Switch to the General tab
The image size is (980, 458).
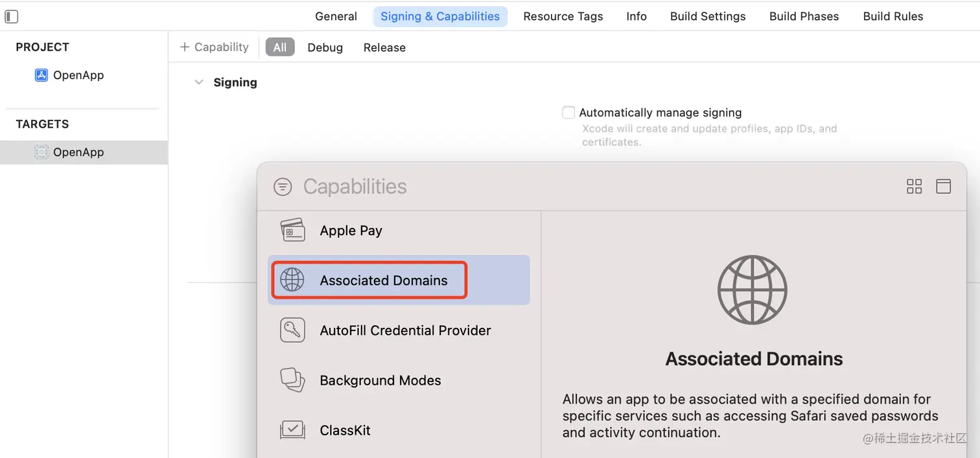(336, 17)
